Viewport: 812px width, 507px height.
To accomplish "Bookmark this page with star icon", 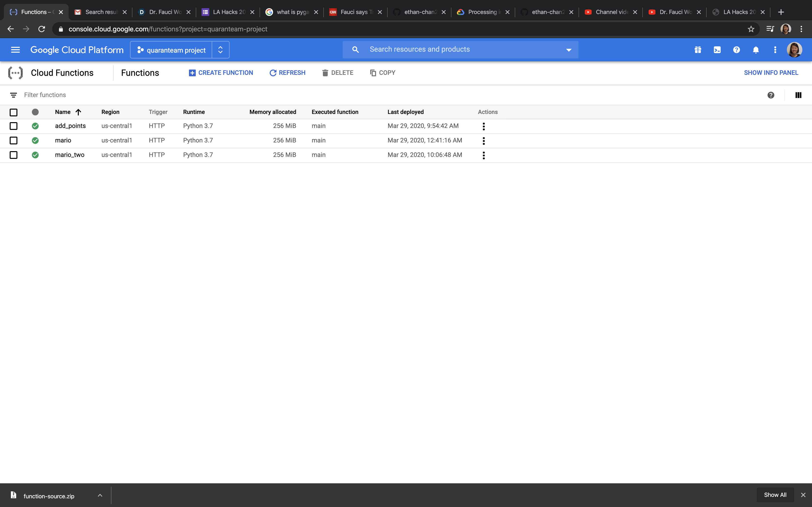I will tap(751, 29).
